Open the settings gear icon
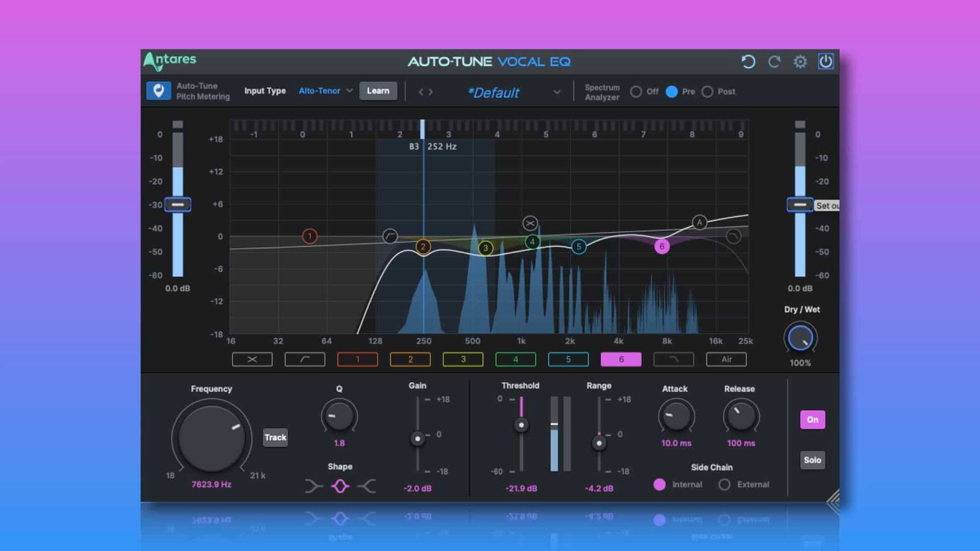 pyautogui.click(x=800, y=61)
